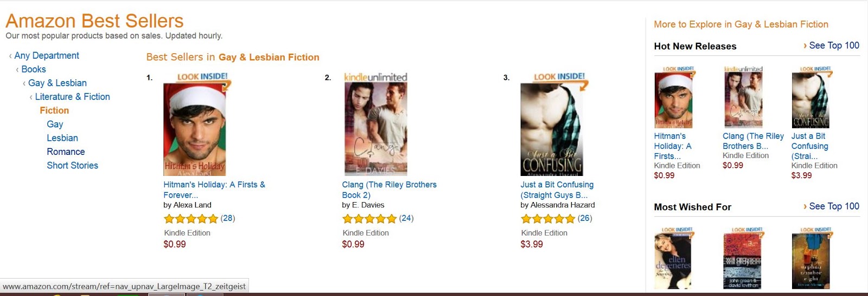Click star rating for Clang book

coord(369,219)
